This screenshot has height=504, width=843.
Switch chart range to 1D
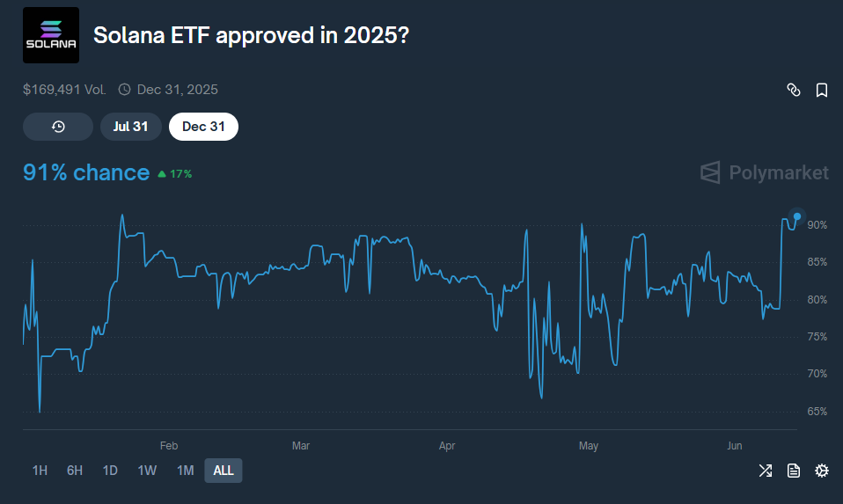click(110, 471)
